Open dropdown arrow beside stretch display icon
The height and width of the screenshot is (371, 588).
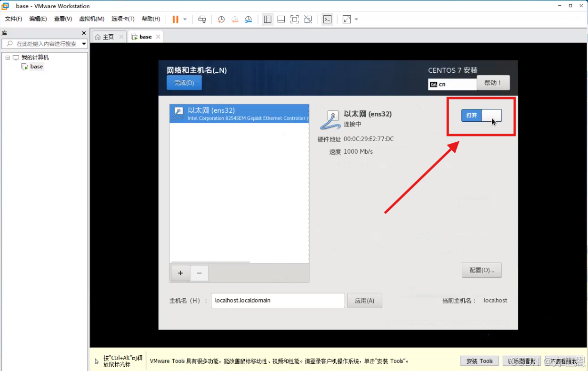(x=356, y=19)
